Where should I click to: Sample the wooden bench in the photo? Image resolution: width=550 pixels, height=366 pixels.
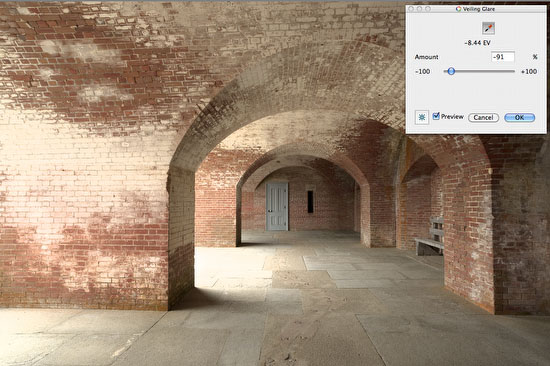[430, 237]
